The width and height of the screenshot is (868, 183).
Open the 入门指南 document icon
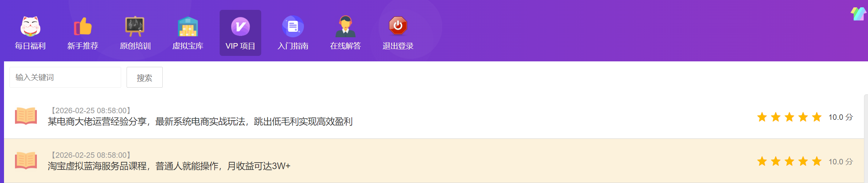click(293, 26)
